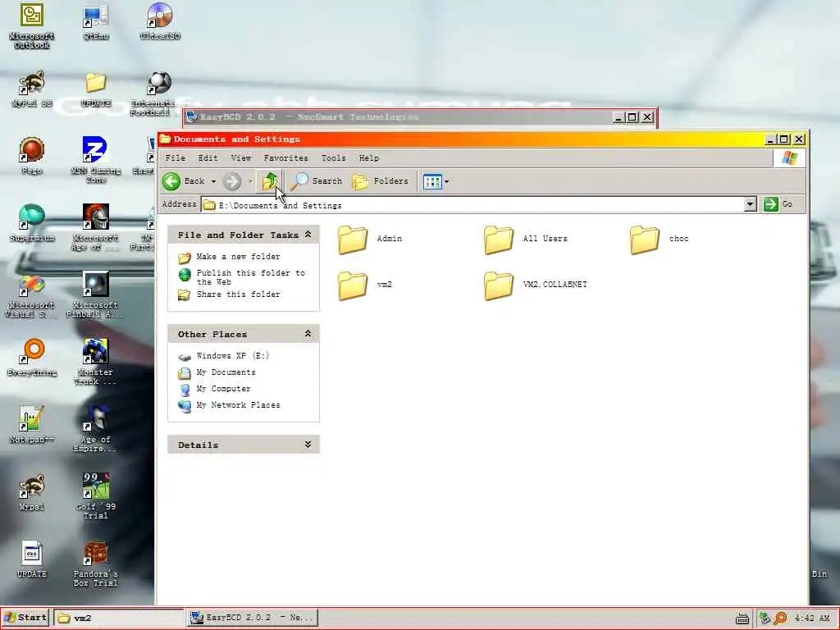This screenshot has width=840, height=630.
Task: Open the Views button dropdown
Action: 446,181
